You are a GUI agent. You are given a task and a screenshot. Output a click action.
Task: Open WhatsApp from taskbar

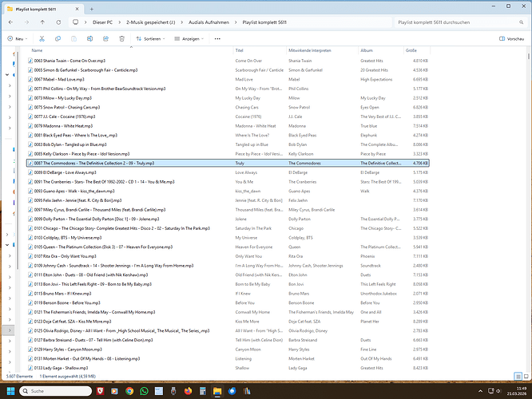click(x=145, y=391)
